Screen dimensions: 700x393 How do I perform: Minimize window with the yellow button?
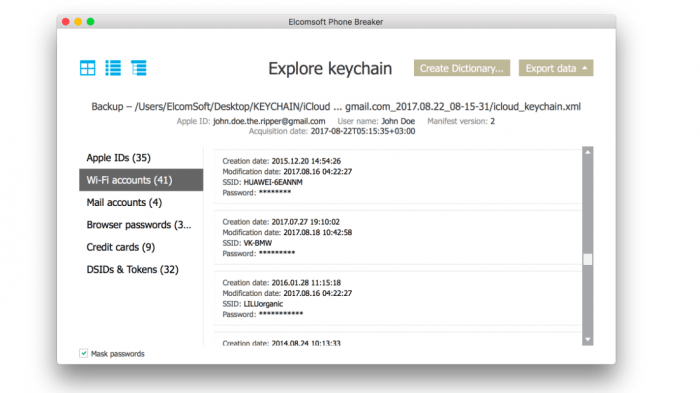[x=78, y=21]
